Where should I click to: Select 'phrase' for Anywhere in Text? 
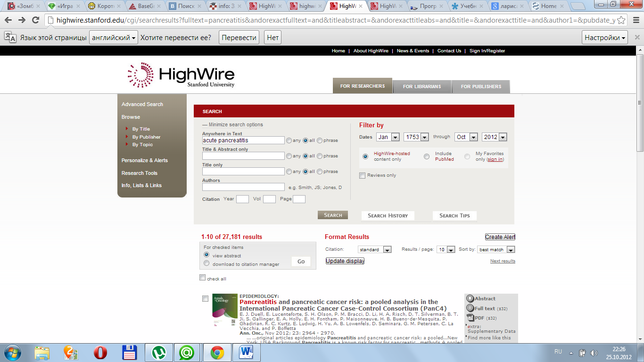click(320, 140)
